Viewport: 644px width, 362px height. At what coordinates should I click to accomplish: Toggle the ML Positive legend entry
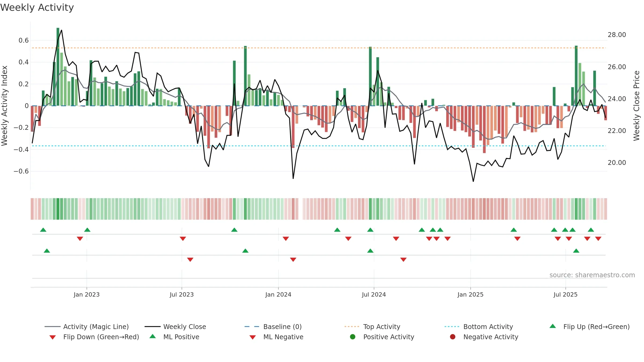(174, 337)
